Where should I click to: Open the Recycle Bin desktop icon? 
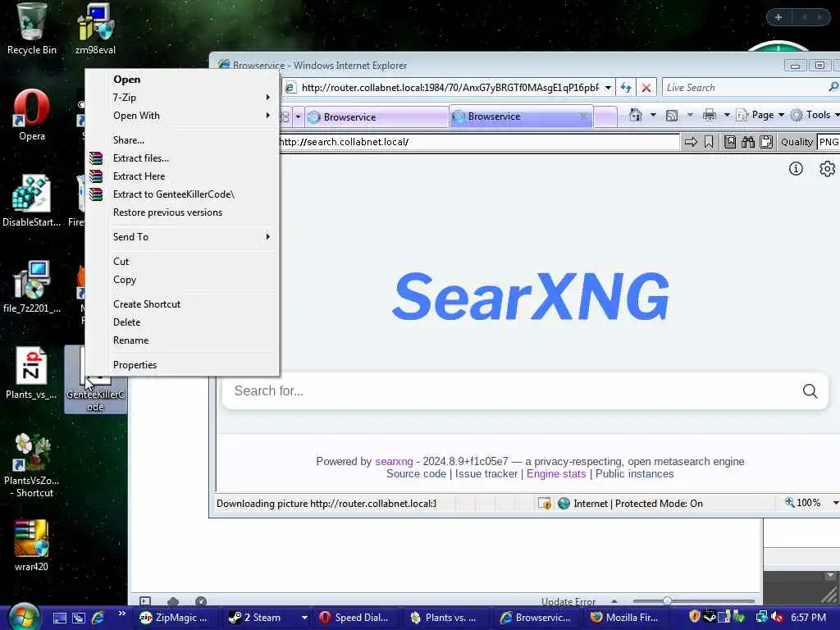pos(31,29)
